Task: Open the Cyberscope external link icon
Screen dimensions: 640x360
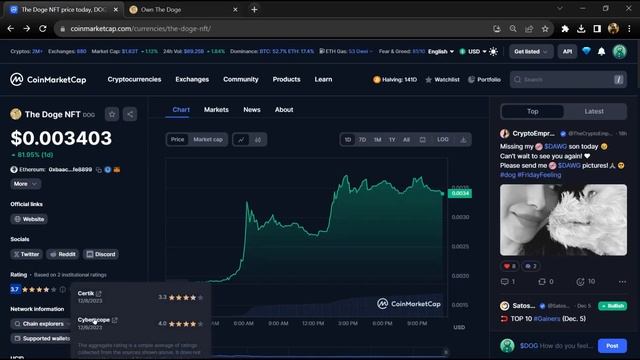Action: pos(115,320)
